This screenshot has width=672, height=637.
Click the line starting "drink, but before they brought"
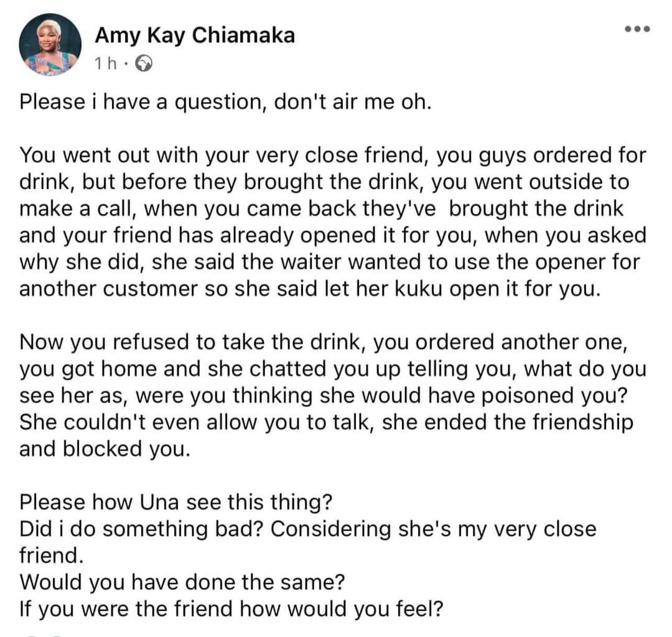tap(324, 182)
